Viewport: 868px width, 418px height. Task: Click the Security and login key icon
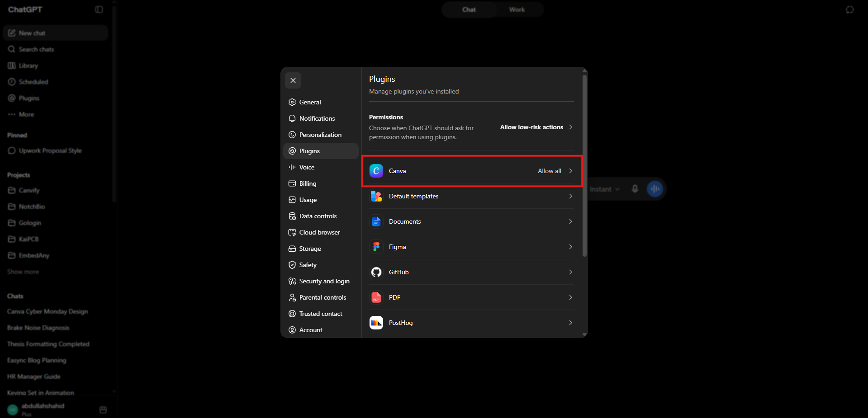[x=292, y=281]
